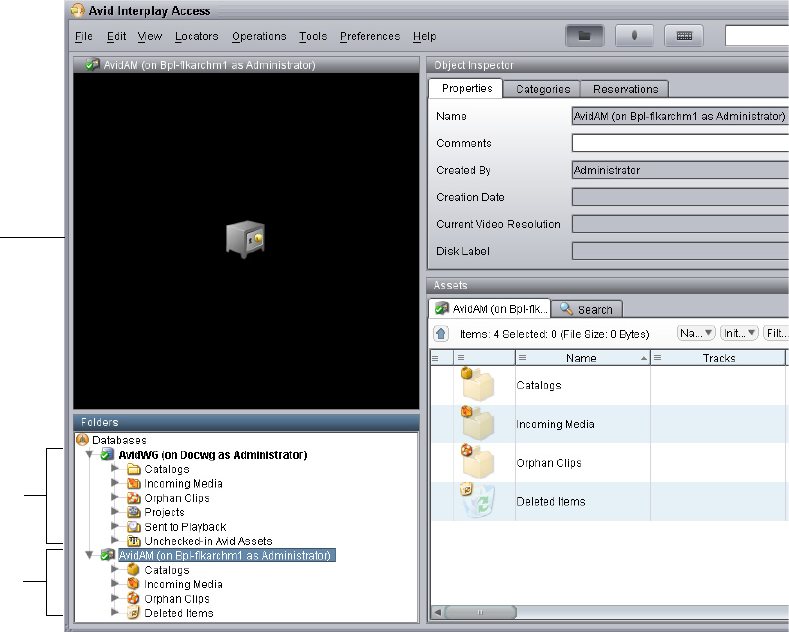Click the folder toolbar button
This screenshot has width=789, height=632.
584,36
